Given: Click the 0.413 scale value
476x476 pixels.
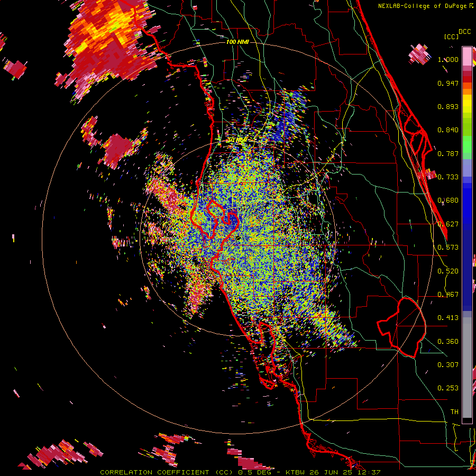Looking at the screenshot, I should click(448, 318).
